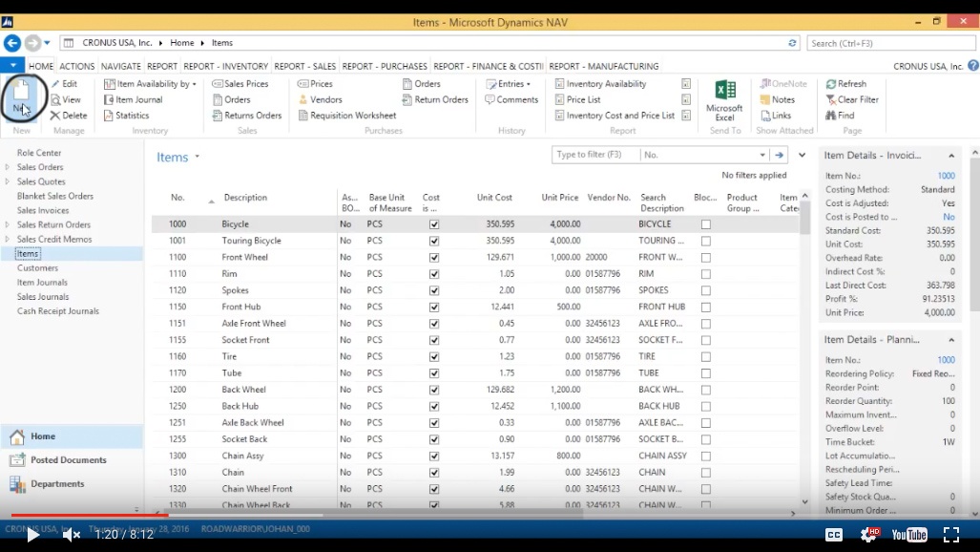
Task: Toggle Cost is Adjusted checkbox for Tire
Action: tap(434, 357)
